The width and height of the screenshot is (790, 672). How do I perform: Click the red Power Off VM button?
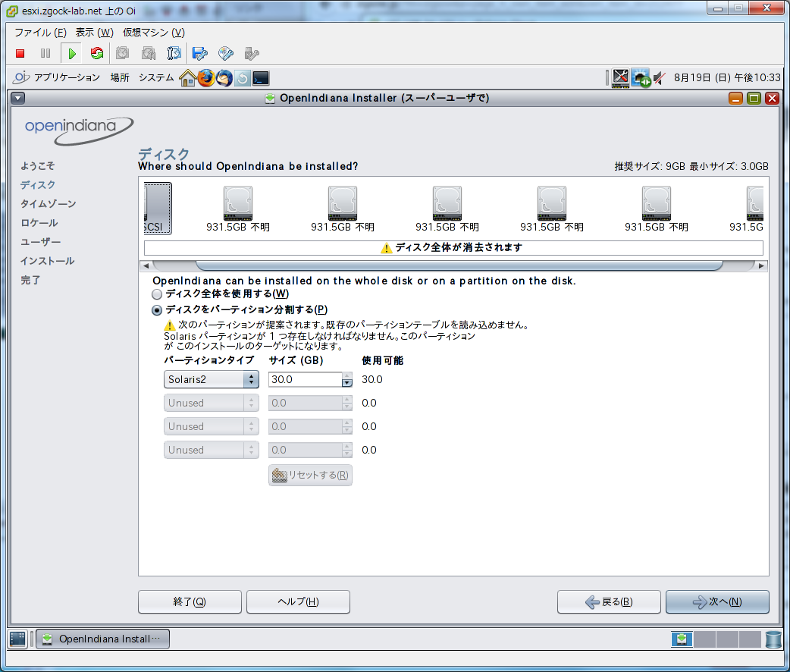click(20, 53)
